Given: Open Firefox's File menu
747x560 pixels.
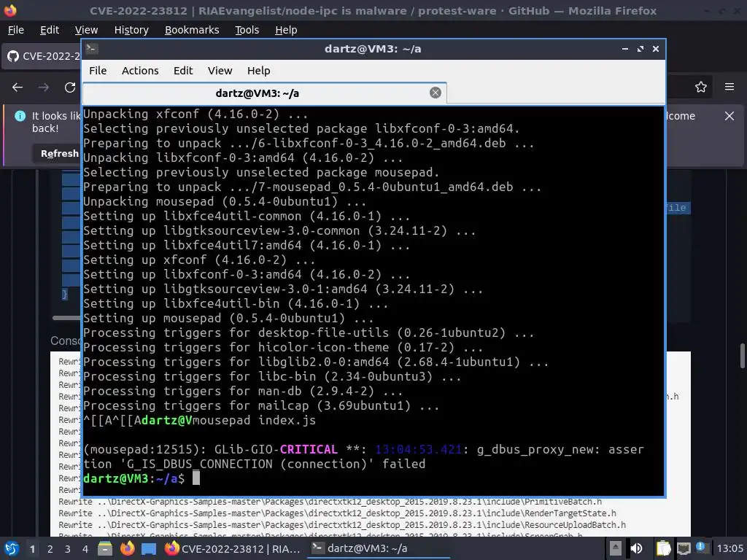Looking at the screenshot, I should coord(16,30).
